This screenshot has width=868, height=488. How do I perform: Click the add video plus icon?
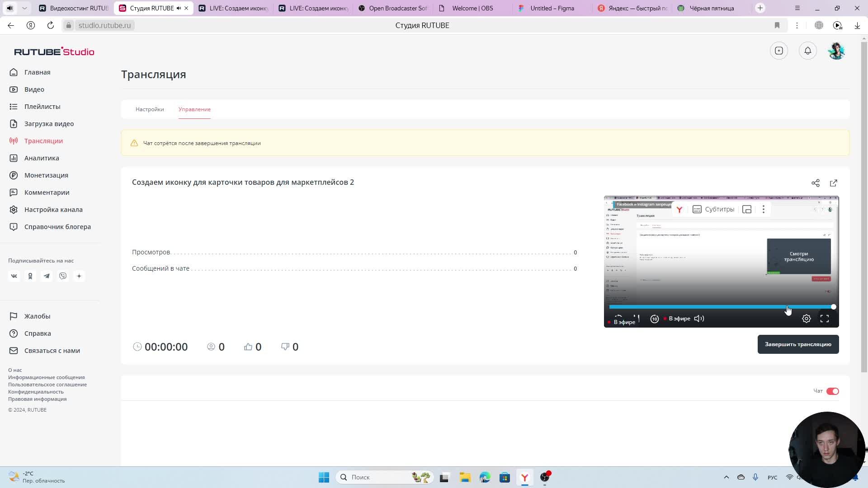point(778,51)
